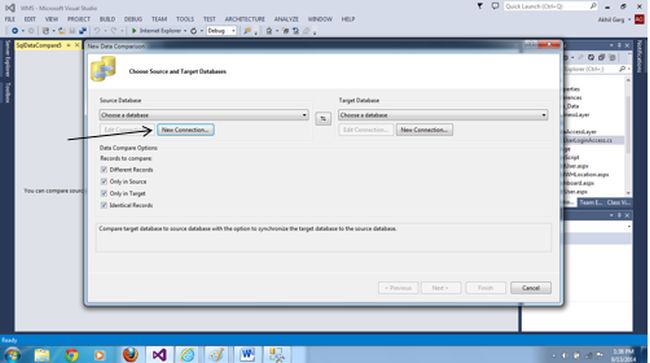This screenshot has height=363, width=650.
Task: Click the Solution Explorer search box
Action: coord(591,69)
